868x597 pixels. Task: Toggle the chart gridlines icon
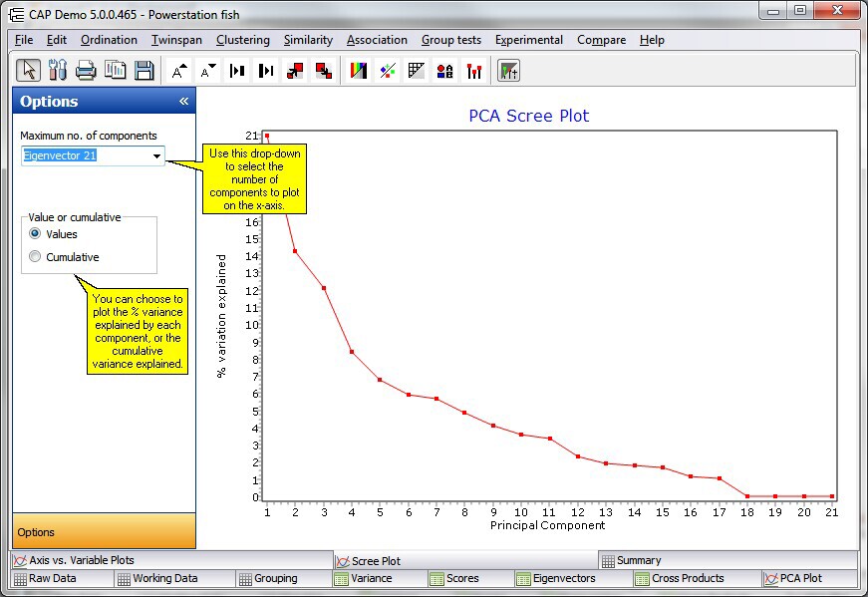click(417, 71)
